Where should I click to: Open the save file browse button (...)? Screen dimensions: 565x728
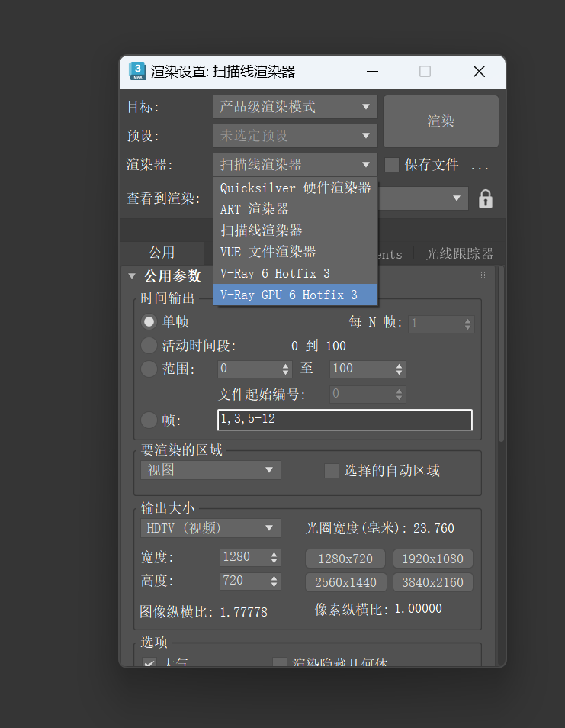coord(480,166)
